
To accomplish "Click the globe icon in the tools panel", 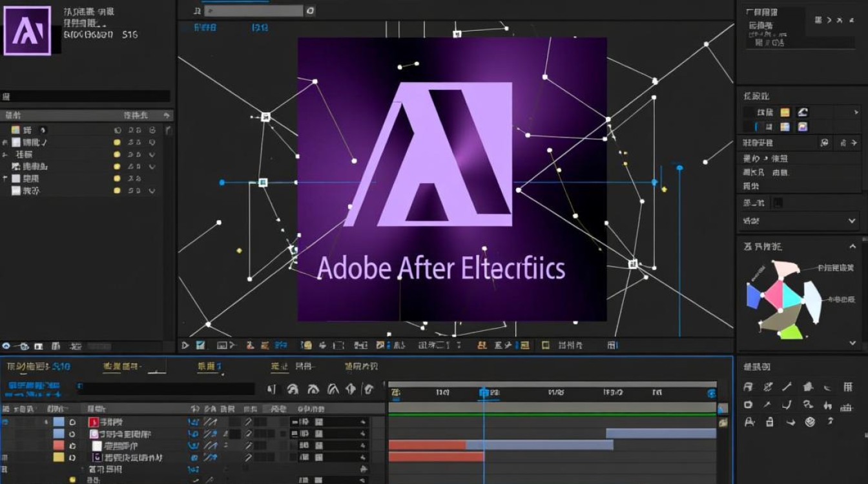I will pos(810,422).
